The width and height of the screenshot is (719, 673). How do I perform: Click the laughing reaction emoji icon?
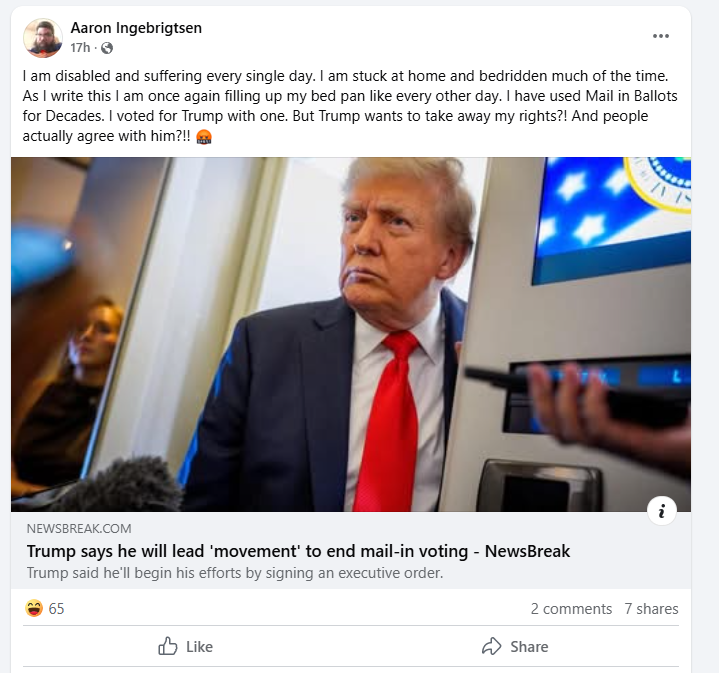[34, 608]
